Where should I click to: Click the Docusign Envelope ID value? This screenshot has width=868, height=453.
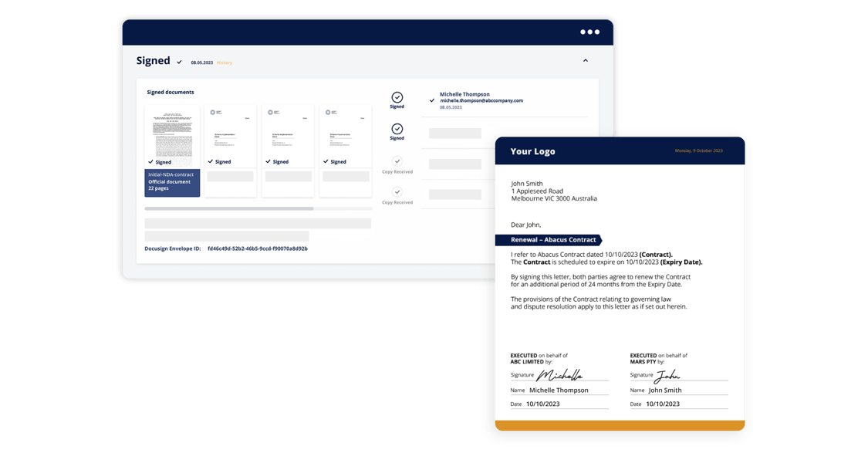pyautogui.click(x=256, y=248)
